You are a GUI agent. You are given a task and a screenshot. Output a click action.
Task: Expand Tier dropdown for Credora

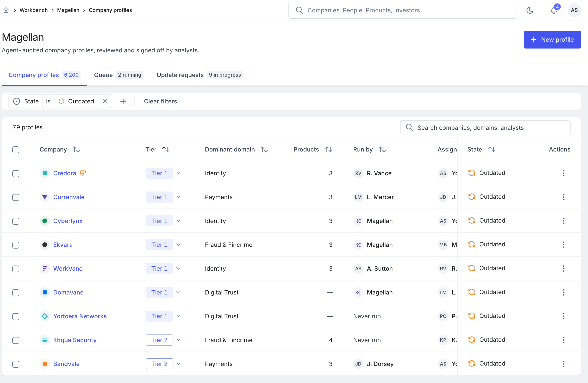click(178, 173)
